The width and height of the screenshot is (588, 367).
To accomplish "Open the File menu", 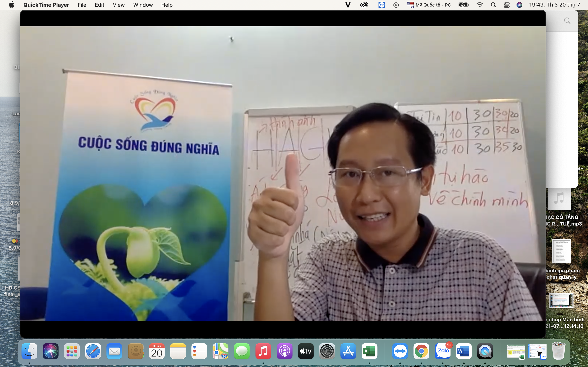I will click(82, 5).
